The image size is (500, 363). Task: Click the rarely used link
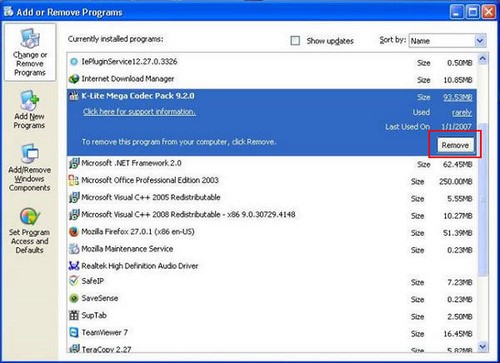[x=462, y=113]
